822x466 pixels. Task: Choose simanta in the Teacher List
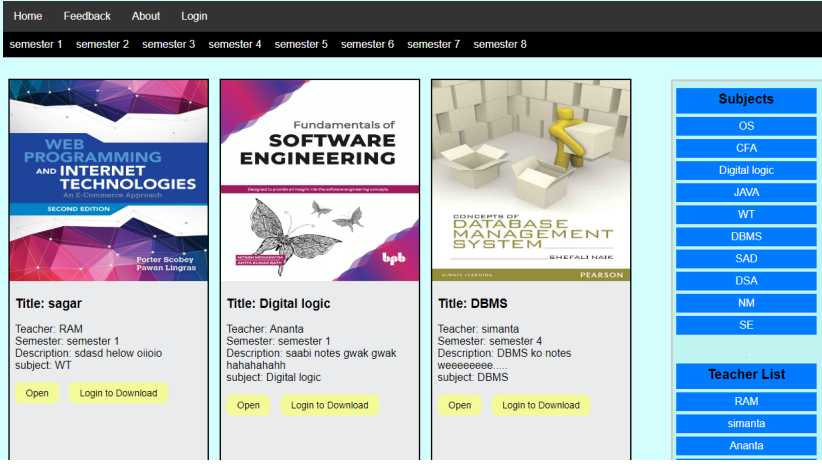tap(746, 424)
